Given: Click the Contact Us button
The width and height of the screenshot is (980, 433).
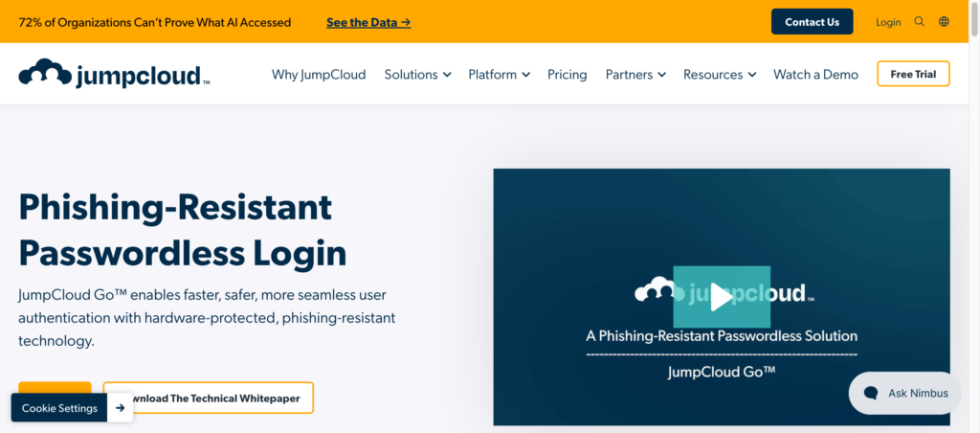Looking at the screenshot, I should pos(812,22).
